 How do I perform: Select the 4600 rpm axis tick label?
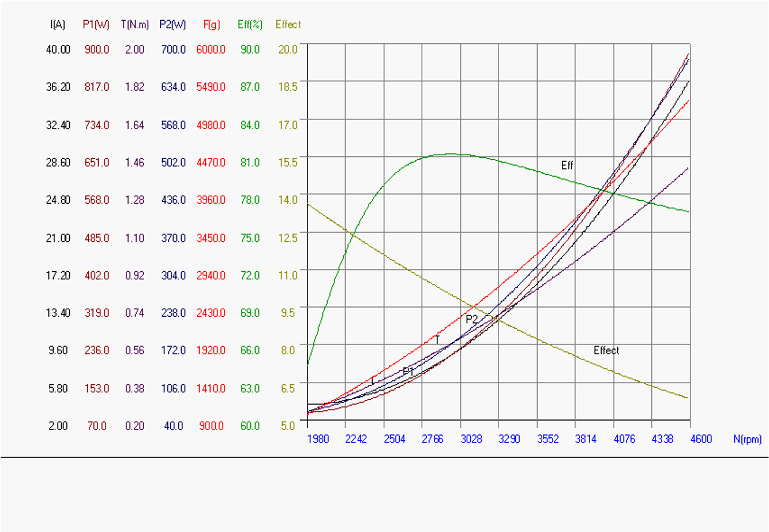coord(701,439)
